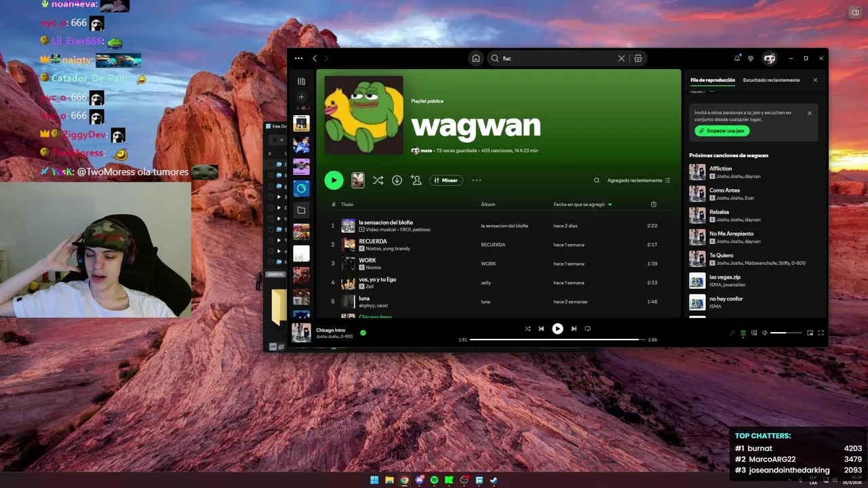Toggle repeat in the player bar
This screenshot has height=488, width=868.
point(587,329)
